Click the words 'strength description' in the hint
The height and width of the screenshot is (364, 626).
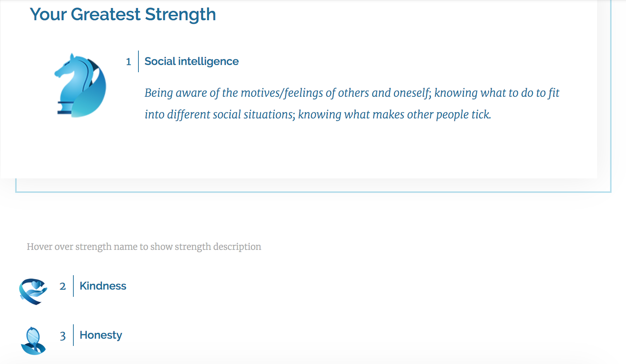(x=218, y=247)
